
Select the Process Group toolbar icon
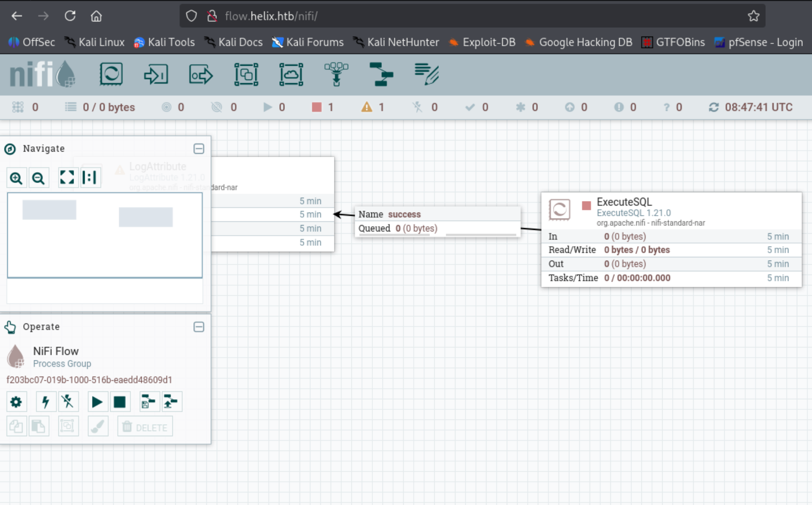click(246, 74)
